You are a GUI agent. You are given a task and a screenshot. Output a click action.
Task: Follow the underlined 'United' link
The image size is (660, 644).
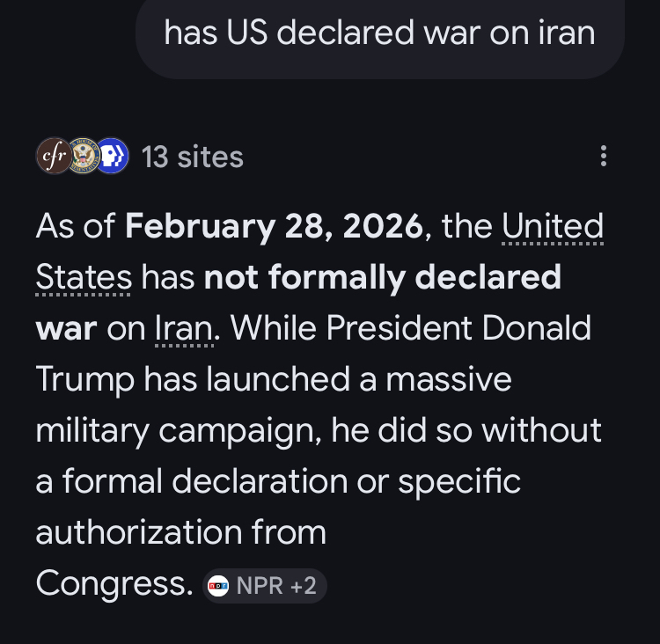point(553,226)
